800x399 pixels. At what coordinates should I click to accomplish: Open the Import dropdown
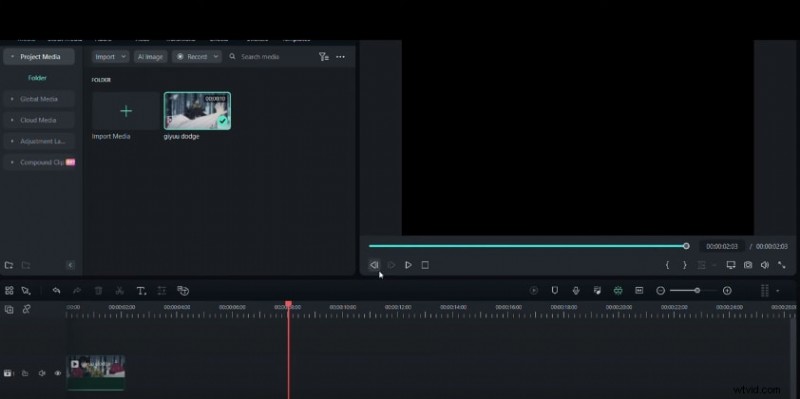click(110, 57)
